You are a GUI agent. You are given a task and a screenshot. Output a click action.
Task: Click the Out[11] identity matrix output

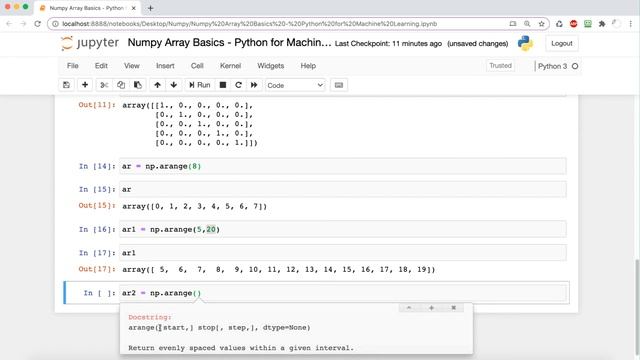click(190, 124)
